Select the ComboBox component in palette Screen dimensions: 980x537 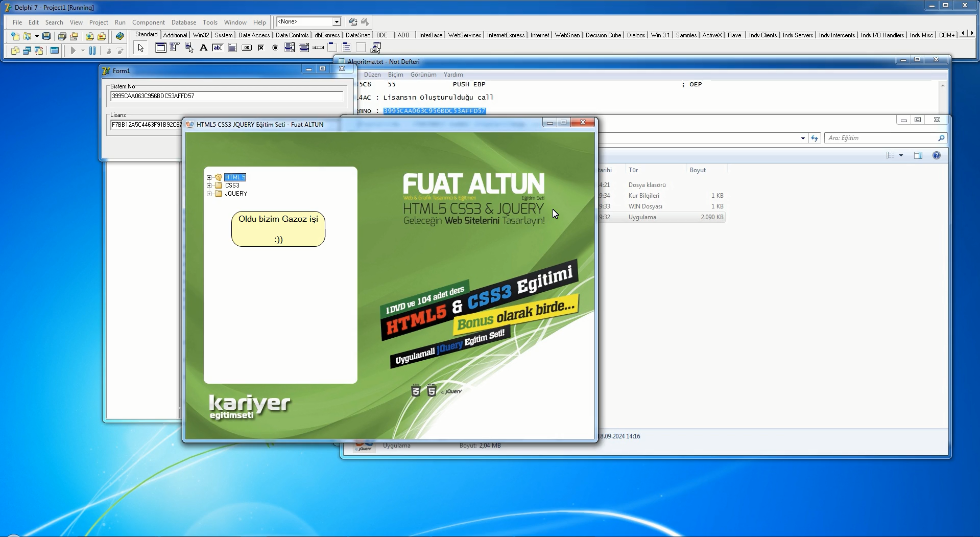(304, 48)
